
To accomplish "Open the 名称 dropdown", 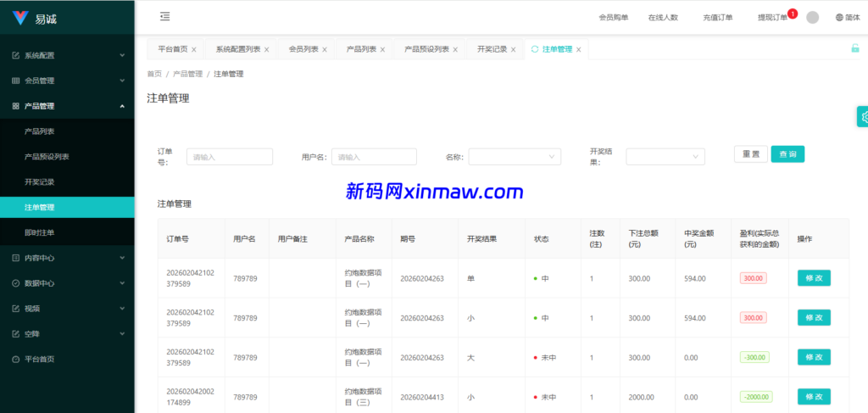I will pyautogui.click(x=515, y=157).
